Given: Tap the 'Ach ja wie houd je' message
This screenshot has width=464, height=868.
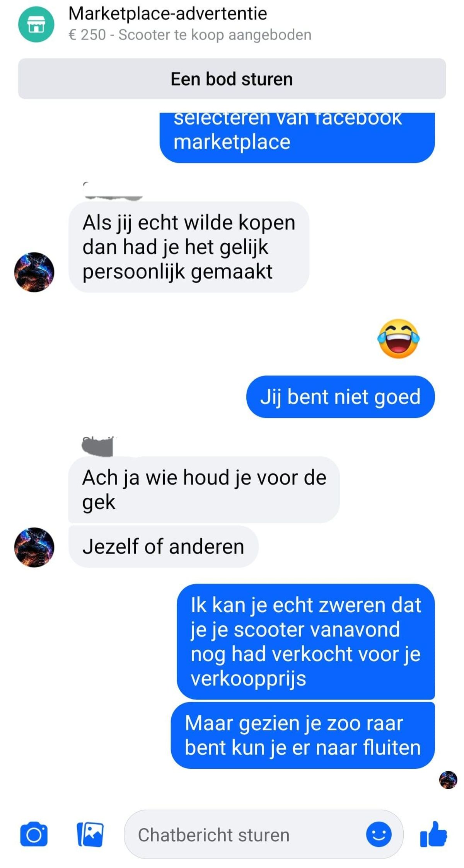Looking at the screenshot, I should (204, 490).
